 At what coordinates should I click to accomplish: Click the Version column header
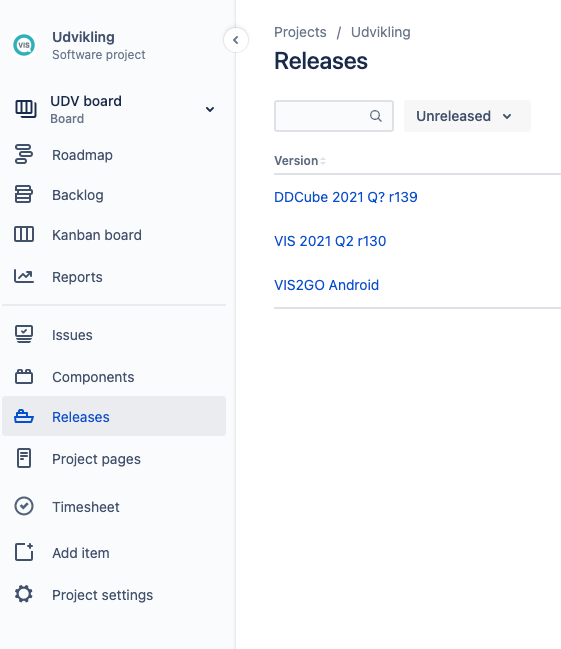296,161
